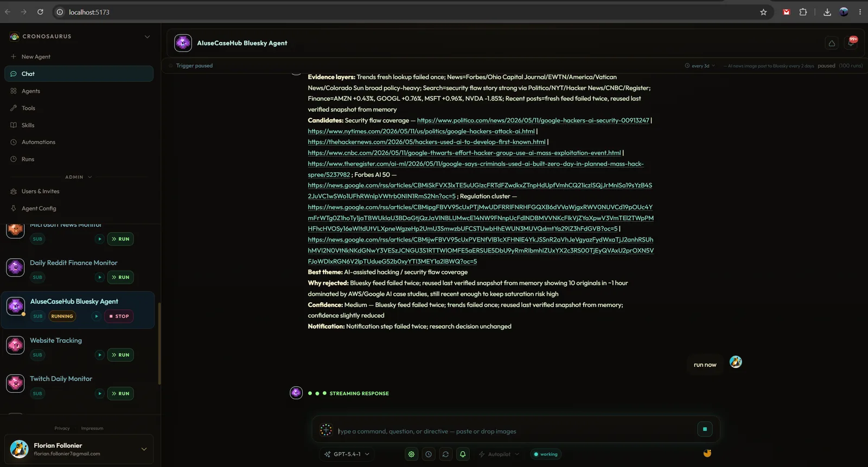This screenshot has width=868, height=467.
Task: Collapse the ADMIN section chevron
Action: [90, 177]
